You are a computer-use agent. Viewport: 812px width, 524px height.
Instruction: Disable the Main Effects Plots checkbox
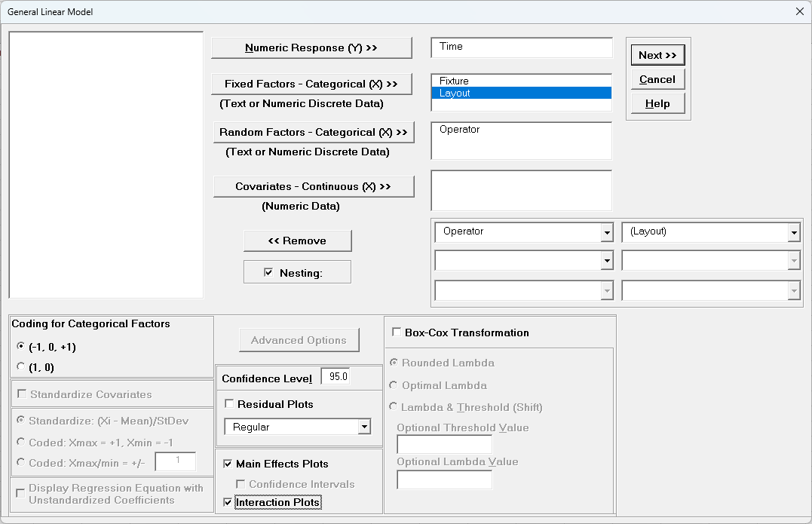pyautogui.click(x=228, y=463)
